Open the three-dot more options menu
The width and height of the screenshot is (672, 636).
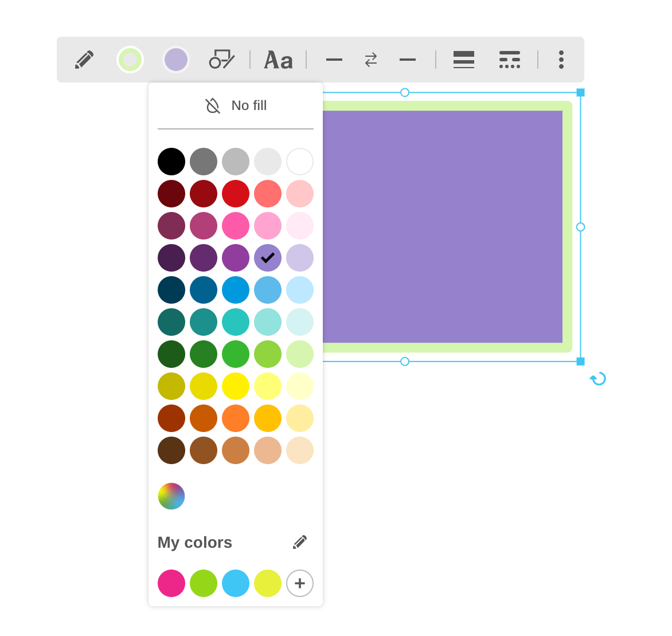click(x=561, y=60)
